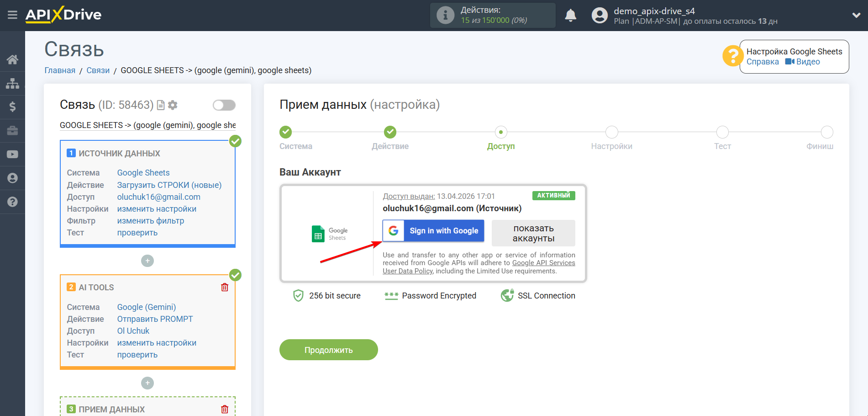Click Sign in with Google
Screen dimensions: 868x416
[433, 231]
